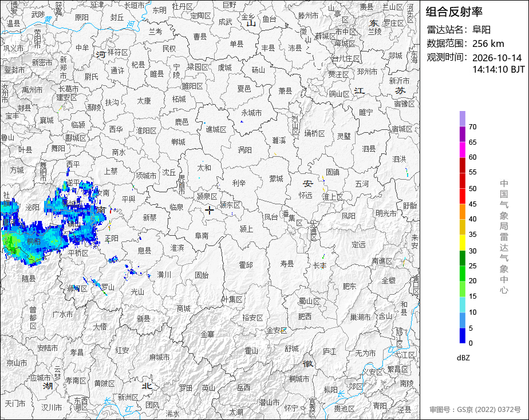529x420 pixels.
Task: Click the 阜南 county label on map
Action: 202,236
